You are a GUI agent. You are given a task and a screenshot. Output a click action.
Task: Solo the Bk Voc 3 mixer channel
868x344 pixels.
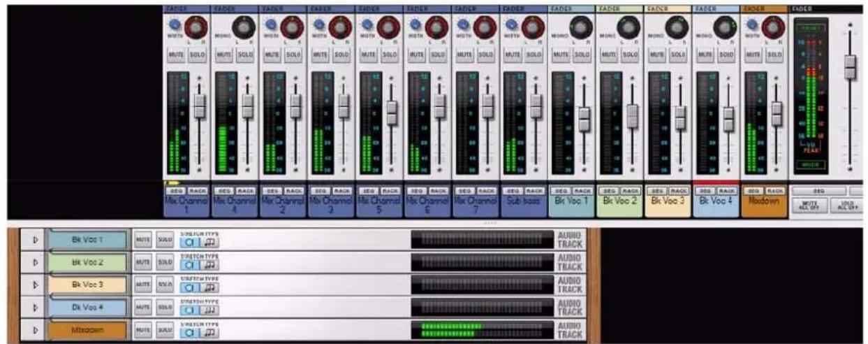(679, 55)
